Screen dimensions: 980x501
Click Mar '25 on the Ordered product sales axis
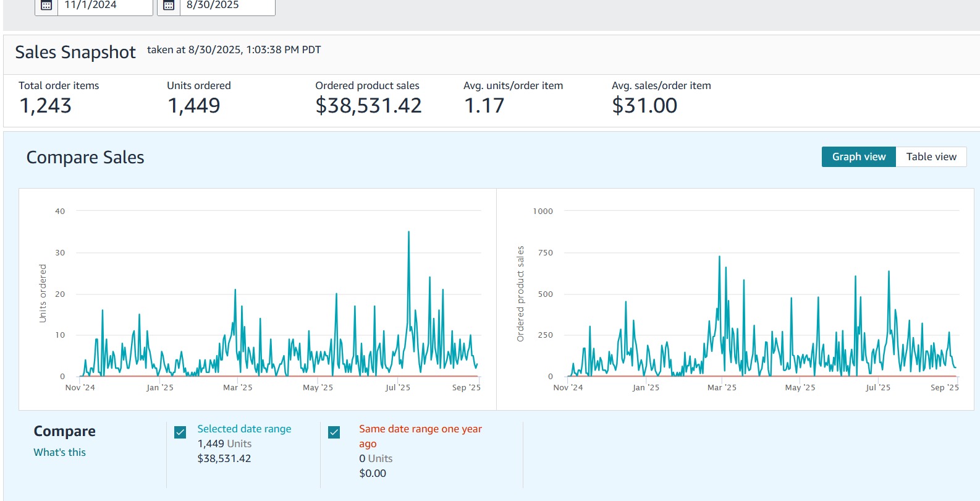(722, 387)
